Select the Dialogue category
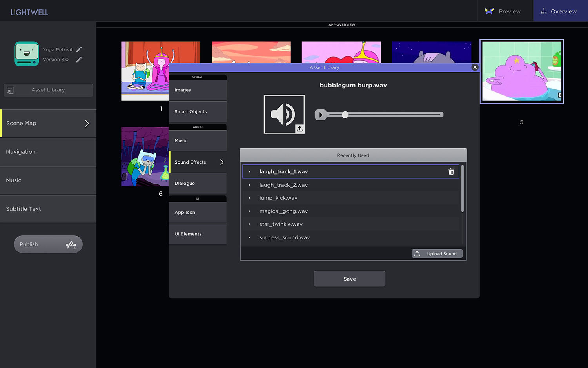The width and height of the screenshot is (588, 368). coord(198,184)
